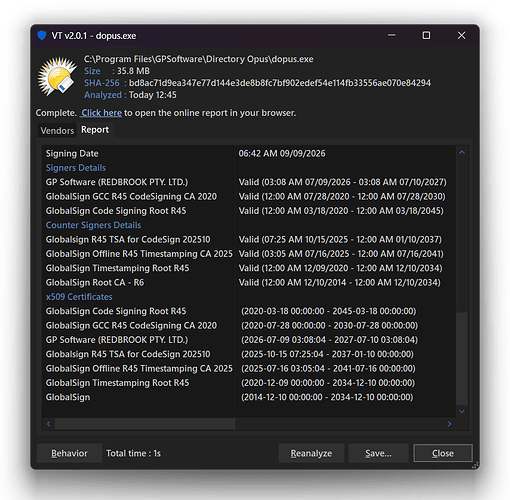Minimize the VT window
510x500 pixels.
tap(392, 35)
